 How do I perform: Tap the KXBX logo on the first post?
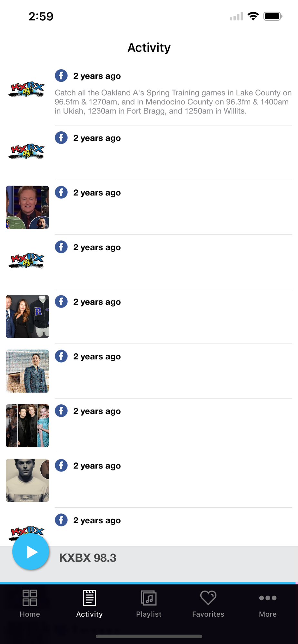tap(26, 90)
